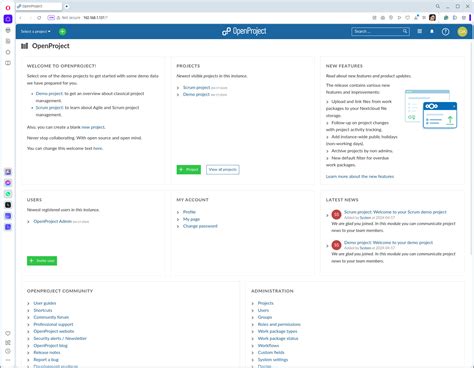The width and height of the screenshot is (474, 368).
Task: Click the purple home icon in Opera sidebar
Action: (8, 19)
